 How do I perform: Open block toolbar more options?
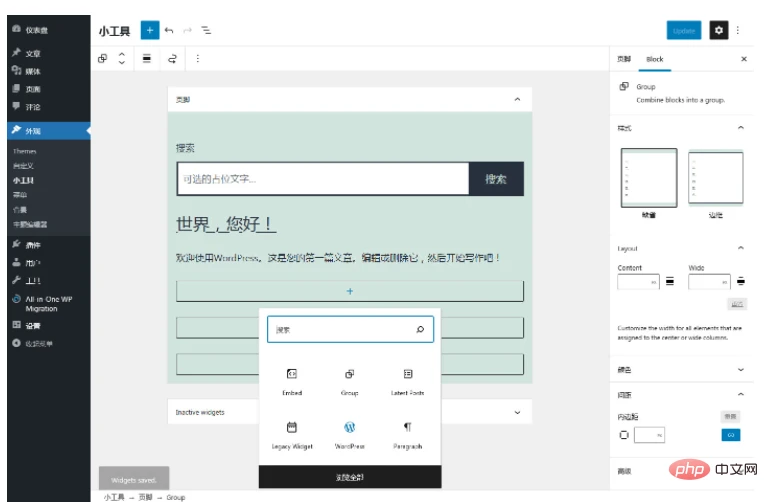click(x=198, y=59)
